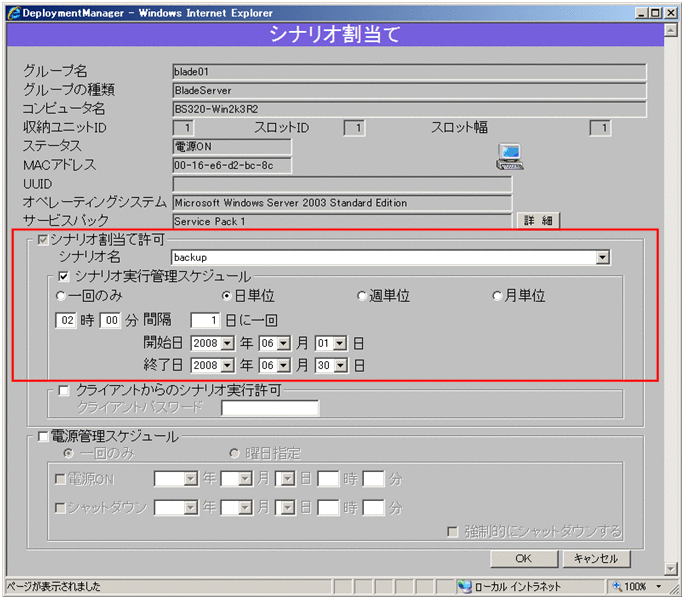Select the 曜日指定 radio button
This screenshot has height=600, width=685.
(x=235, y=453)
